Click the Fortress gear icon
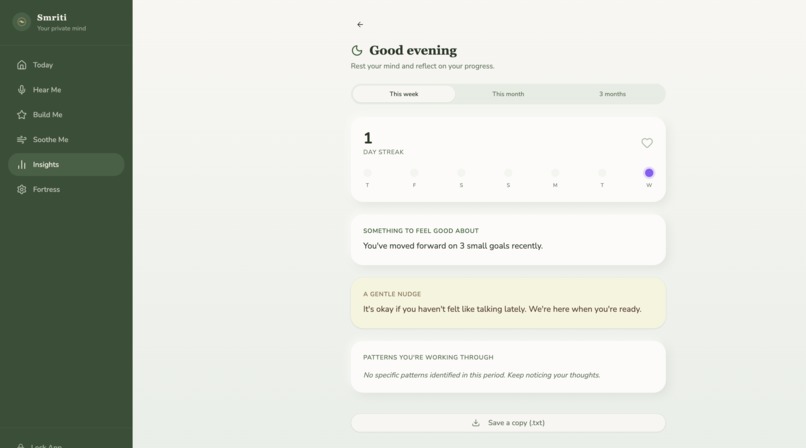Image resolution: width=806 pixels, height=448 pixels. coord(22,190)
